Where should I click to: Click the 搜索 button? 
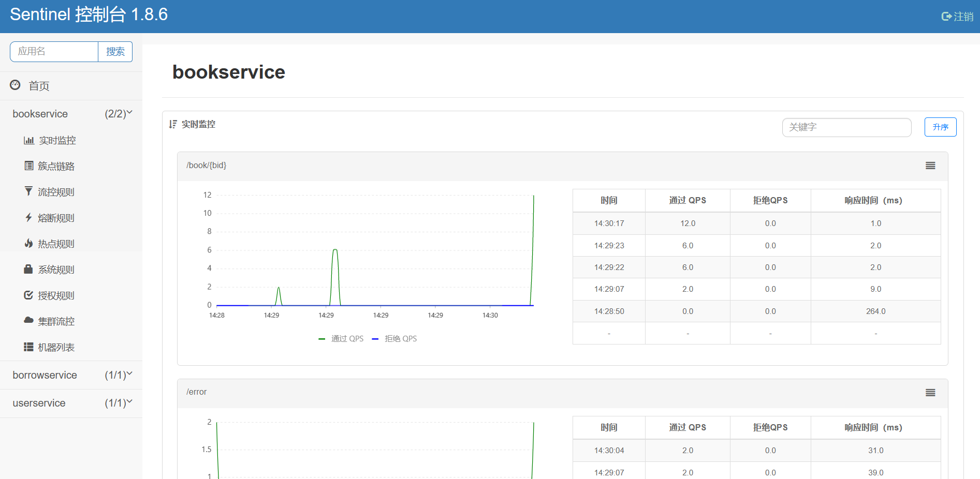[115, 52]
